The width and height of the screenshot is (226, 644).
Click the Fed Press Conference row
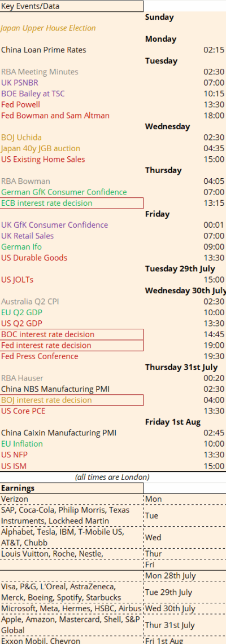113,356
